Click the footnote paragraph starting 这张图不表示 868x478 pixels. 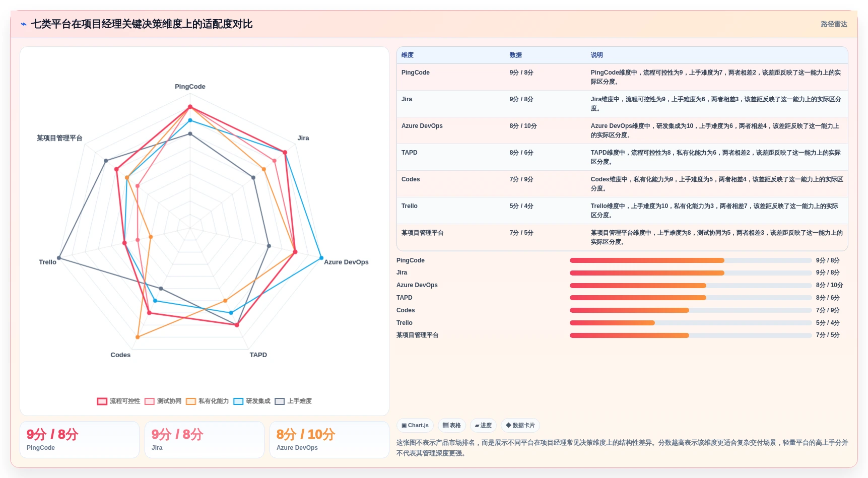pos(622,448)
